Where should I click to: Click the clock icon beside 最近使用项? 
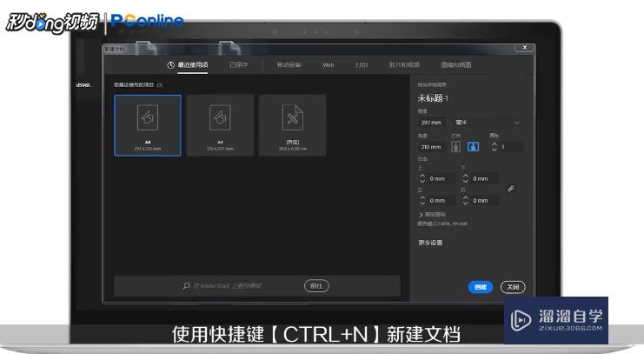pyautogui.click(x=171, y=65)
